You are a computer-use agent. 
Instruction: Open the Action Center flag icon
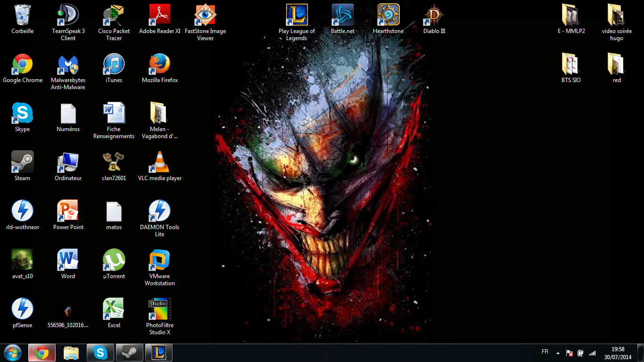[x=570, y=353]
